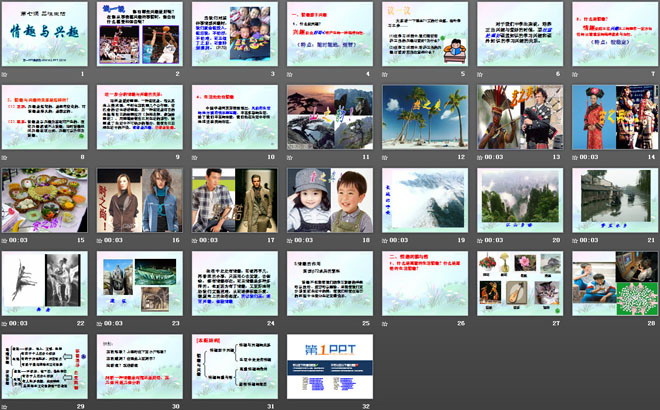Select slide 22 thumbnail with ballet dancers

click(x=45, y=284)
